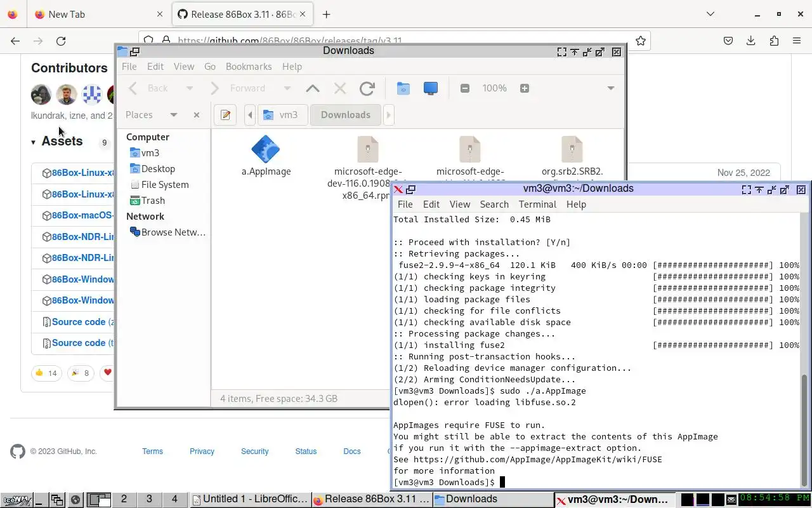Image resolution: width=812 pixels, height=508 pixels.
Task: Open Firefox extensions icon
Action: 774,41
